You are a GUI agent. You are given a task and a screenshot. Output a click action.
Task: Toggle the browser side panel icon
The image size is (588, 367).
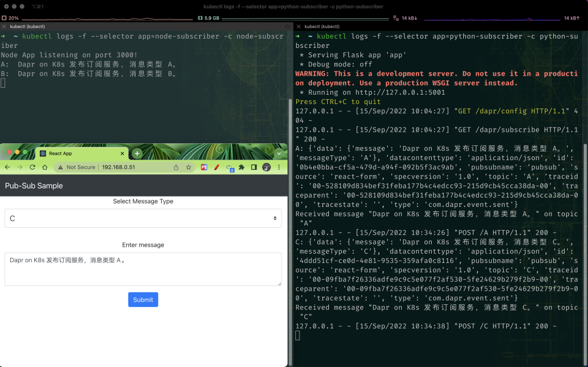click(x=254, y=167)
